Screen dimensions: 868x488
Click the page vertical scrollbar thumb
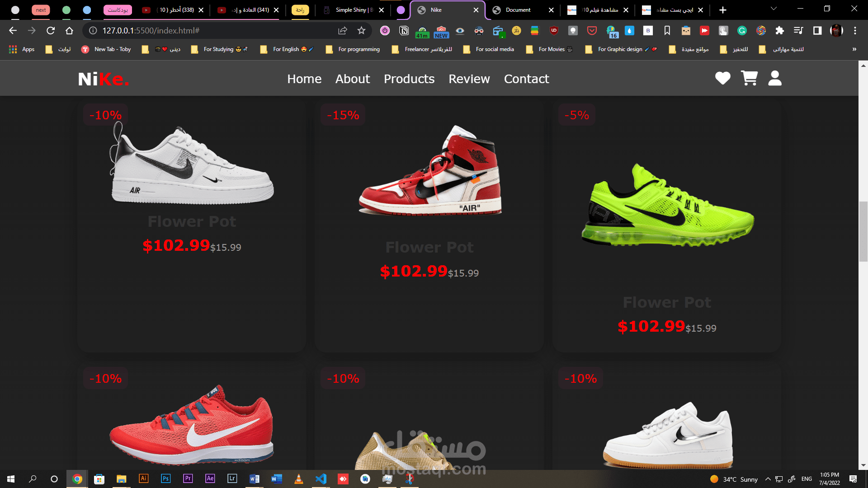[863, 231]
